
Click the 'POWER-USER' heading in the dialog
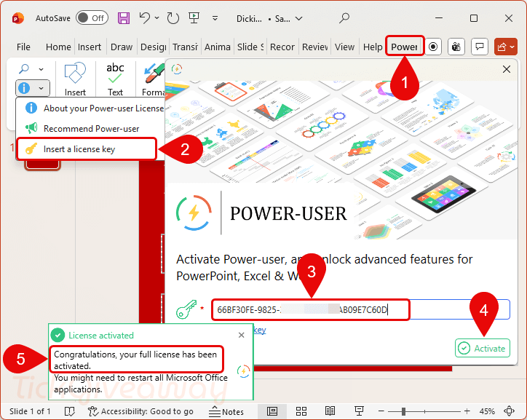pos(288,213)
